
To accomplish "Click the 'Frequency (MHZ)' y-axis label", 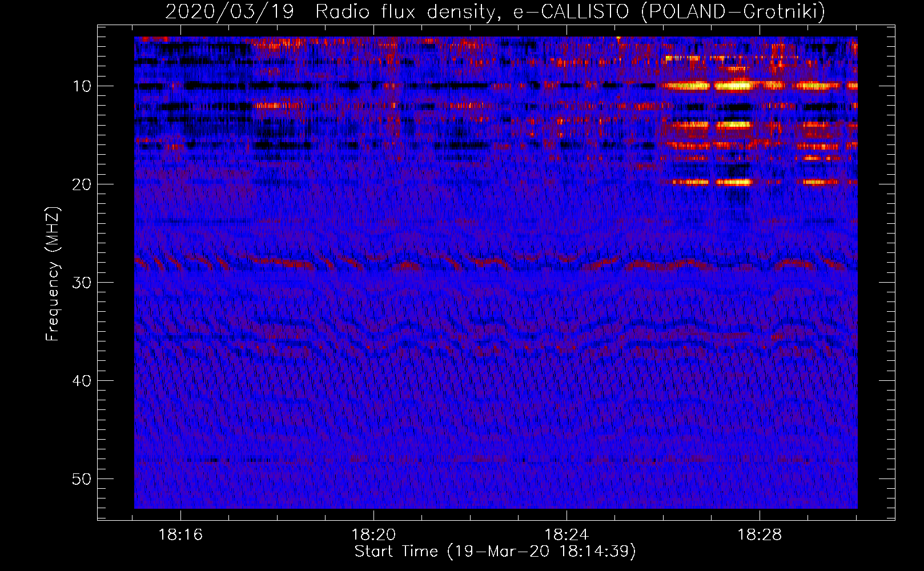I will click(x=52, y=274).
